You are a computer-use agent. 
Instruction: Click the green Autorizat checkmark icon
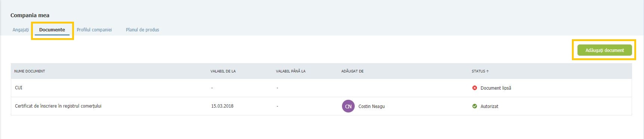pyautogui.click(x=475, y=106)
